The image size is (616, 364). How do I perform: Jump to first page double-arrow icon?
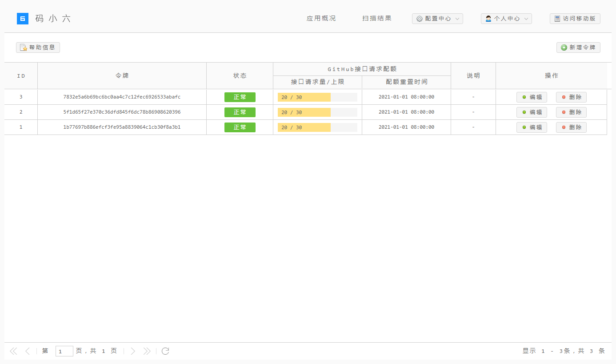(x=13, y=351)
